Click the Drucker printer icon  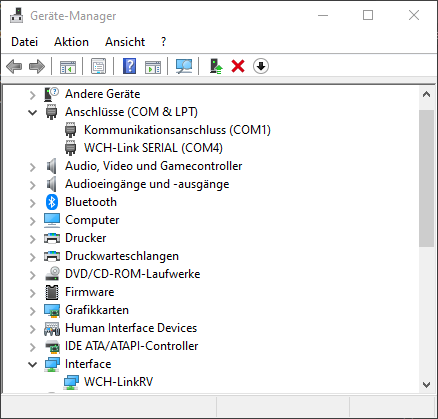coord(52,238)
